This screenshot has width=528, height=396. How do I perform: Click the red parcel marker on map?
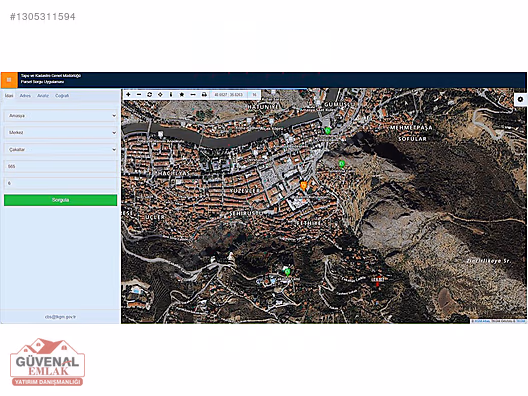tap(377, 281)
